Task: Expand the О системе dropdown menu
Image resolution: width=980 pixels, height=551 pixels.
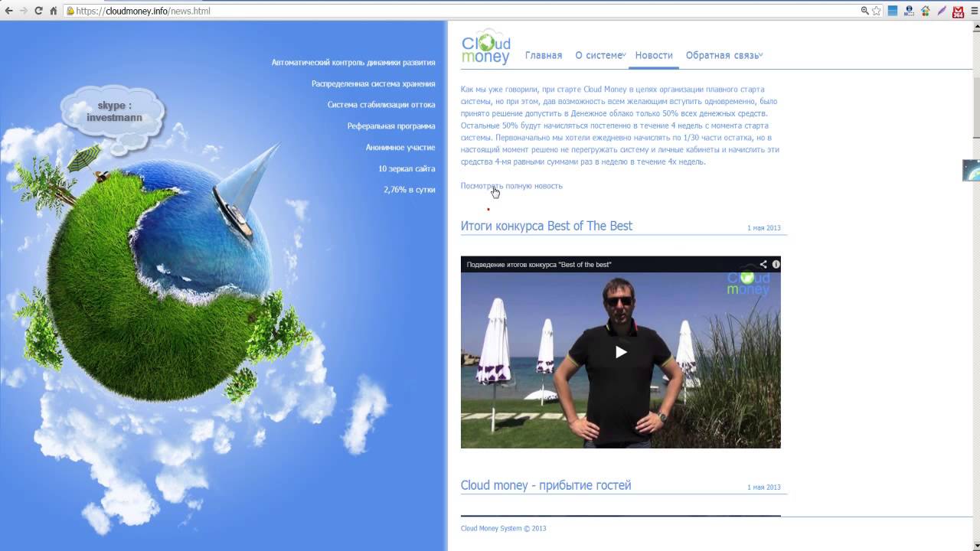Action: [x=600, y=55]
